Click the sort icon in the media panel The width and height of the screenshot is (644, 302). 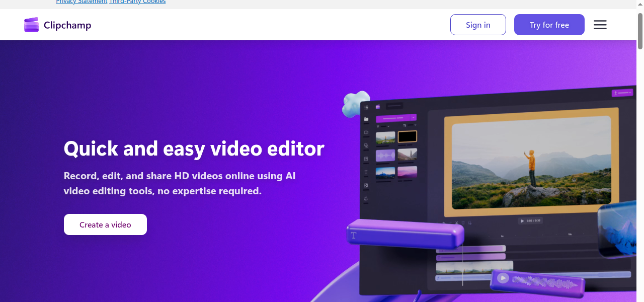pyautogui.click(x=405, y=125)
